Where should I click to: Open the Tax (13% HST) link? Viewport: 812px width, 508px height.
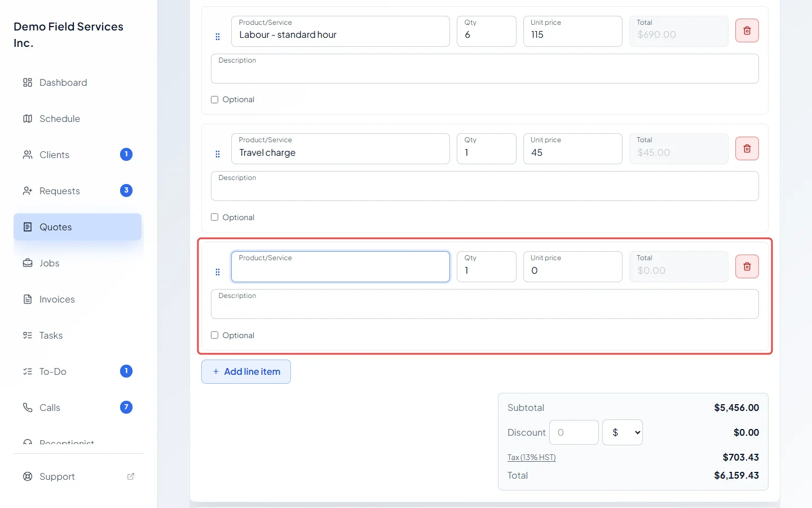[531, 457]
